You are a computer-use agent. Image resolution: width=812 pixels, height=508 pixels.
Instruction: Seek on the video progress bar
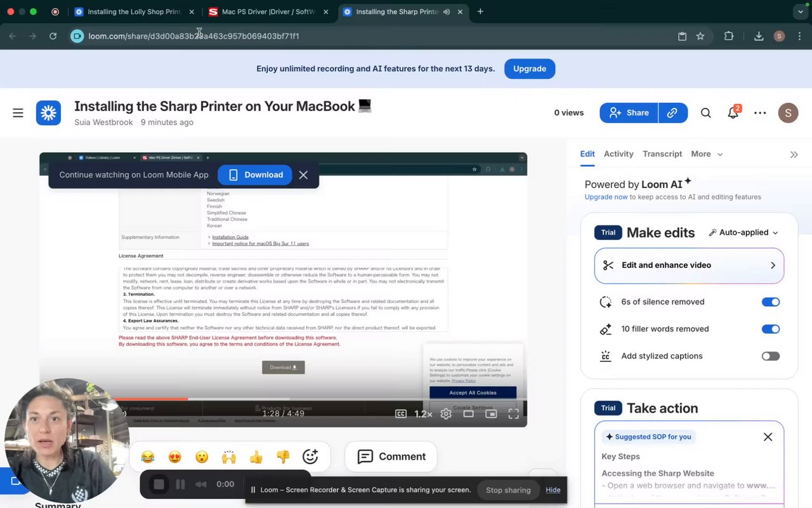[x=283, y=399]
